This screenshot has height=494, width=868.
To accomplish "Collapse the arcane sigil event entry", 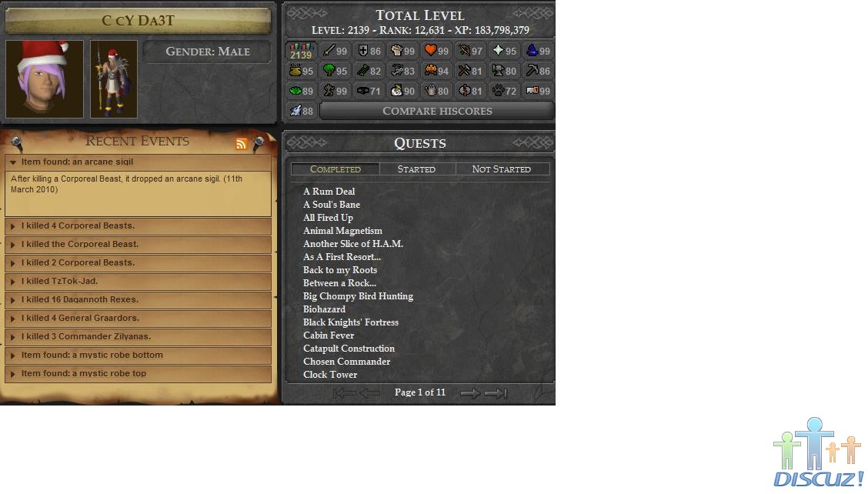I will tap(138, 162).
